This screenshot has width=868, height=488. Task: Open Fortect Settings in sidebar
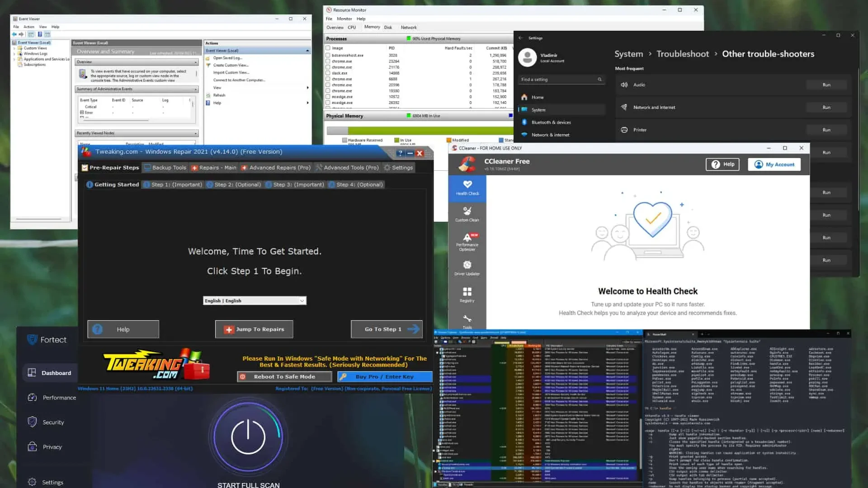click(x=46, y=482)
